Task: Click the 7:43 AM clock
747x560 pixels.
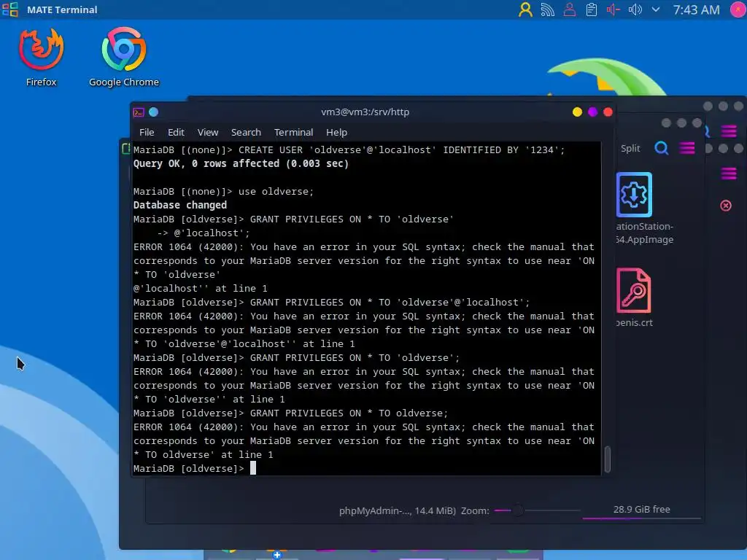Action: point(696,9)
